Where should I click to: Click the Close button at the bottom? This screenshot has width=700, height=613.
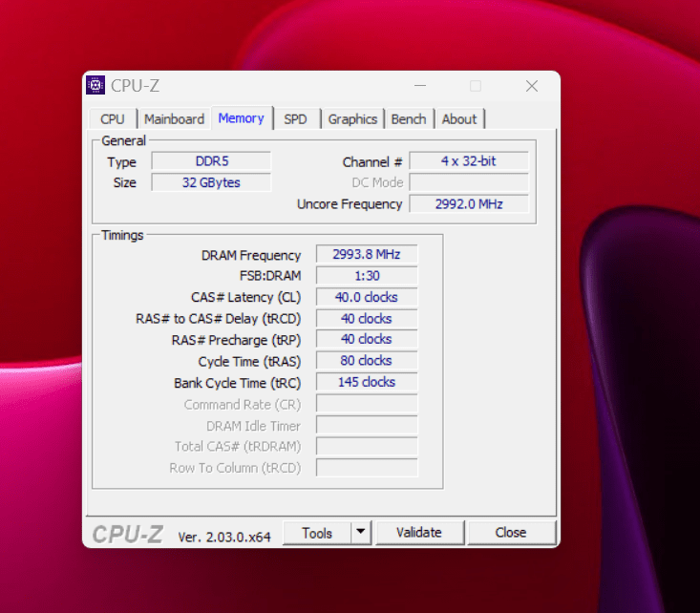[511, 532]
